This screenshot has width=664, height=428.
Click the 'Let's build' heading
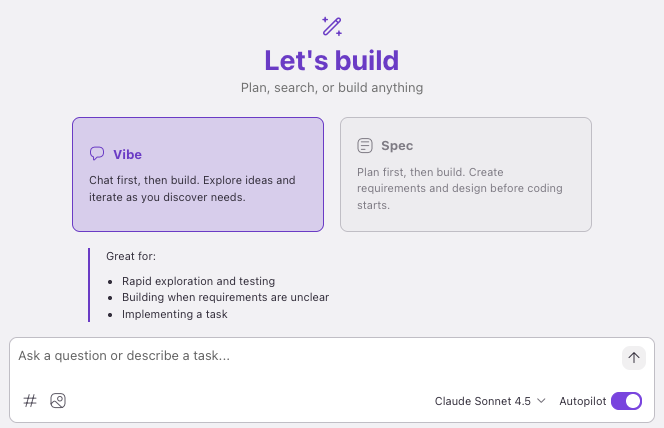click(x=332, y=60)
